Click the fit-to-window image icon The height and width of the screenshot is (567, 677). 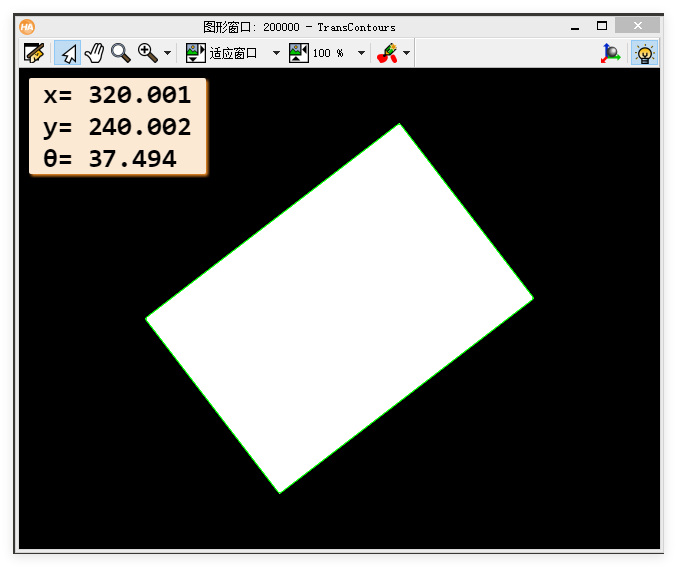click(x=196, y=53)
